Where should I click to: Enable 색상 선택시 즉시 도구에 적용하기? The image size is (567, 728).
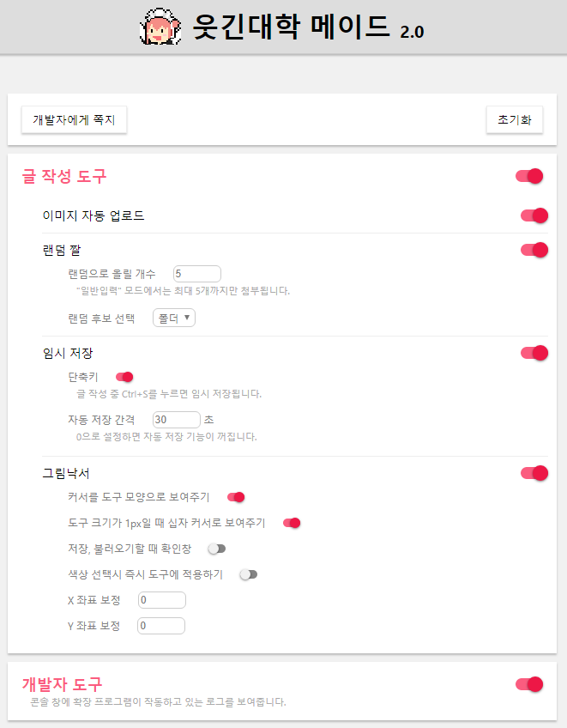(x=248, y=575)
